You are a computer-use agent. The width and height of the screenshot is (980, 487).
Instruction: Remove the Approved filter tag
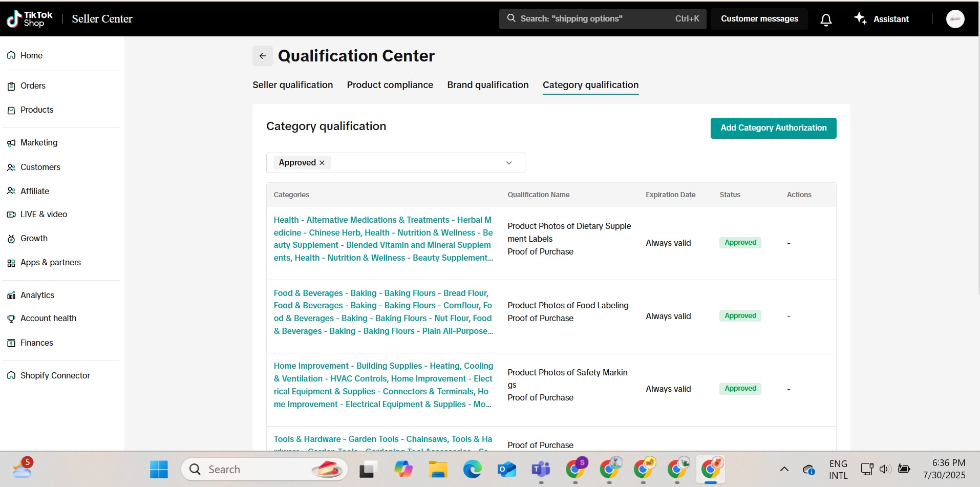tap(322, 163)
